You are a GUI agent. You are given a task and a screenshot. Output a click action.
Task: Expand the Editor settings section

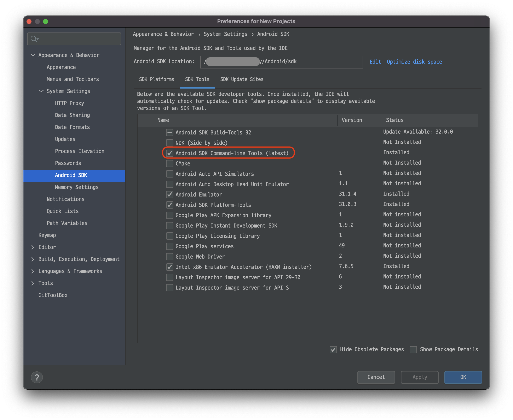coord(33,247)
